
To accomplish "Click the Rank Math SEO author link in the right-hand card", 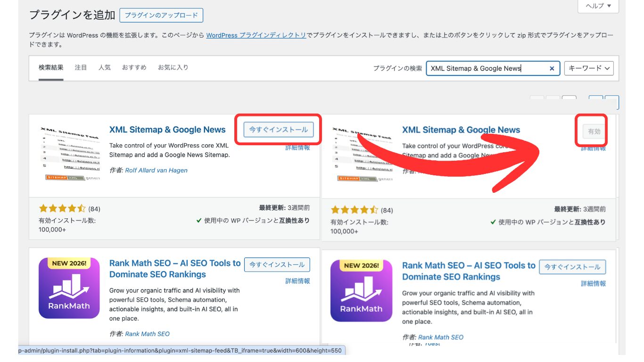I will [441, 337].
